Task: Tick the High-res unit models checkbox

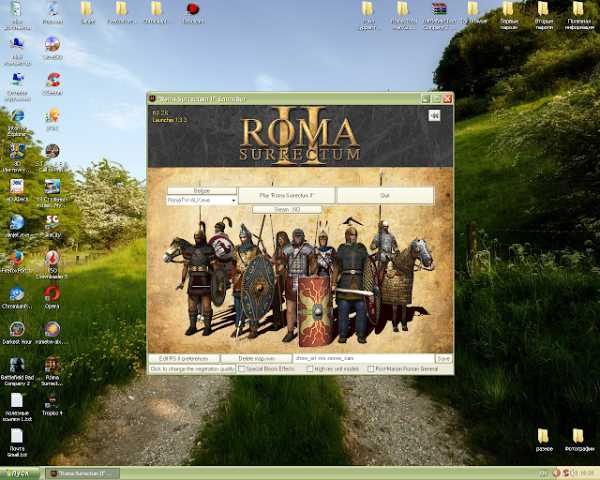Action: coord(310,369)
